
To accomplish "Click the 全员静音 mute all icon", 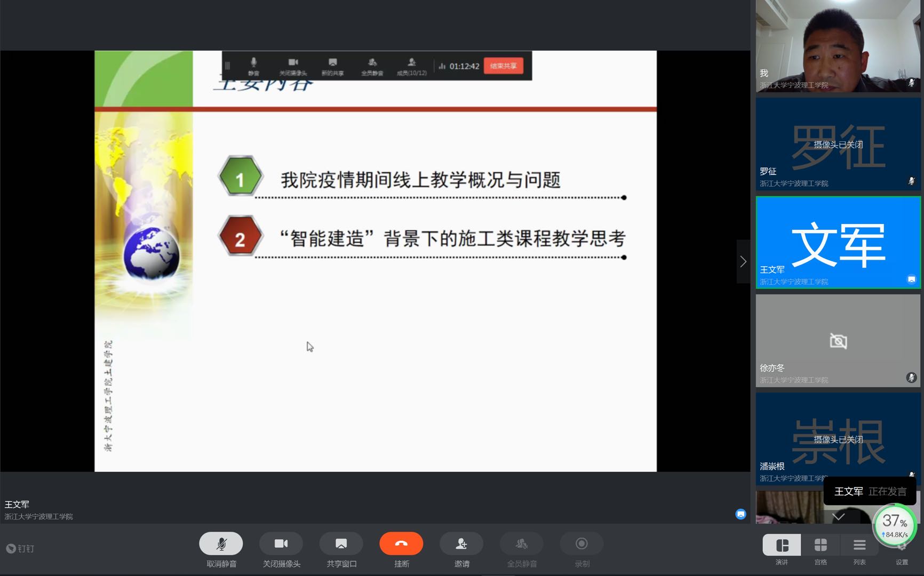I will click(521, 543).
